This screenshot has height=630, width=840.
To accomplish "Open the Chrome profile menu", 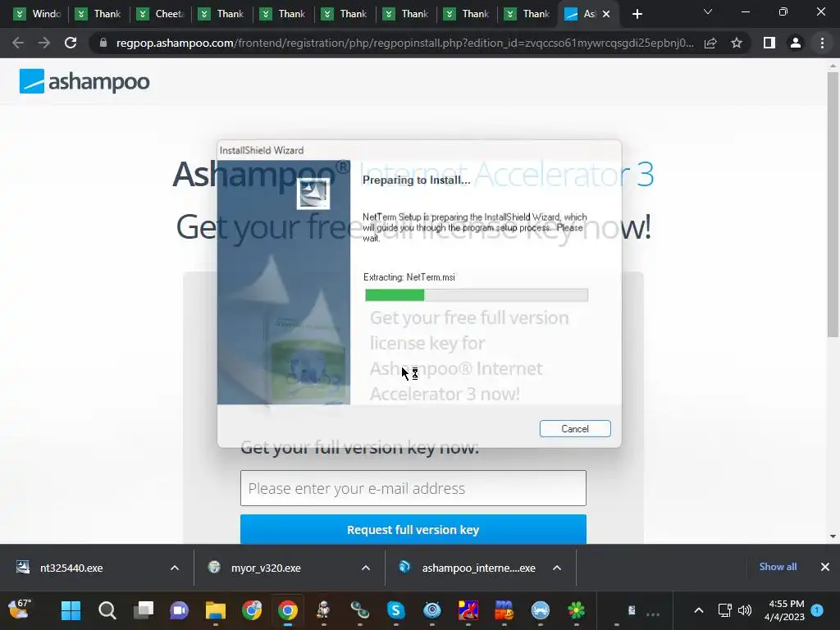I will point(796,43).
